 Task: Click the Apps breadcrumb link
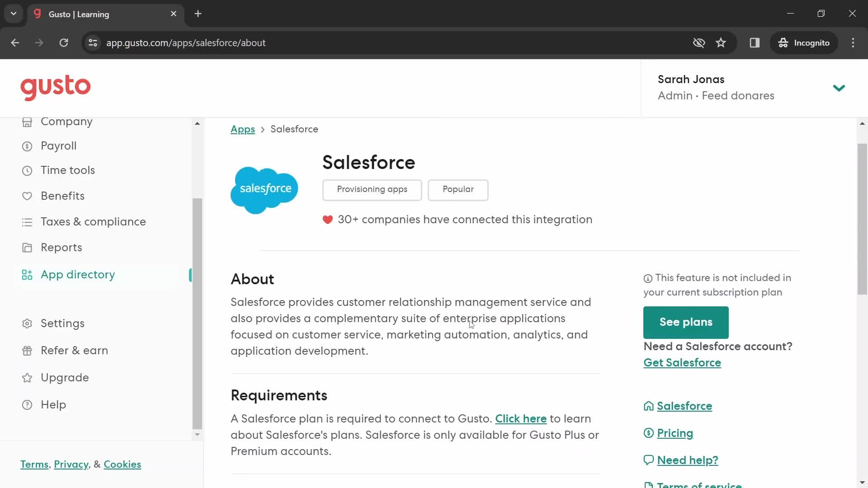243,129
